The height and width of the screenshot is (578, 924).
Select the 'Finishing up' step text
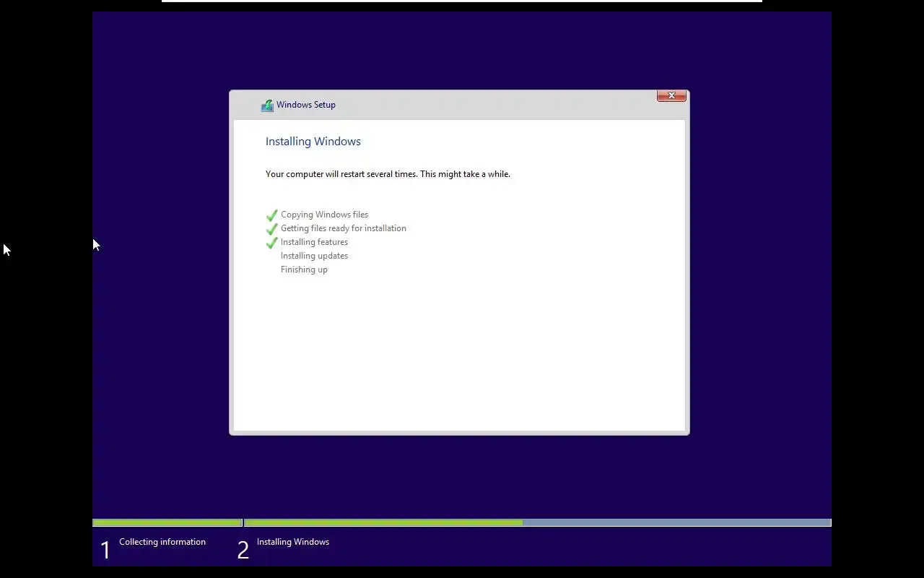point(304,269)
